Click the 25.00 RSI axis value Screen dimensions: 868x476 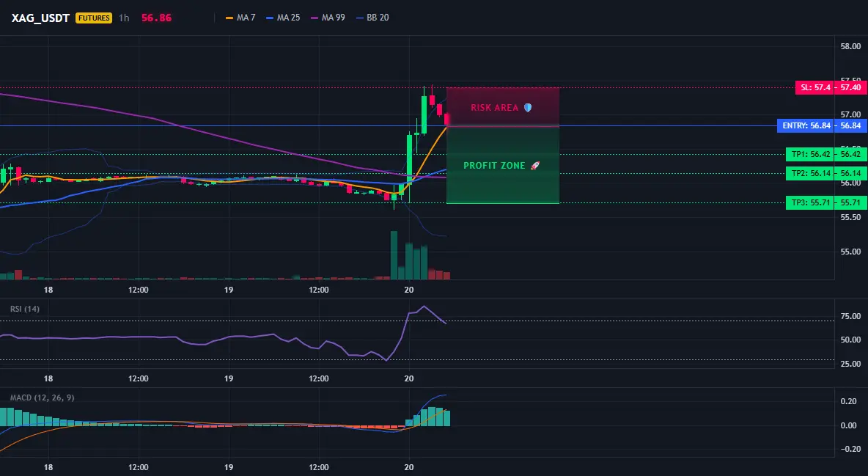click(850, 364)
